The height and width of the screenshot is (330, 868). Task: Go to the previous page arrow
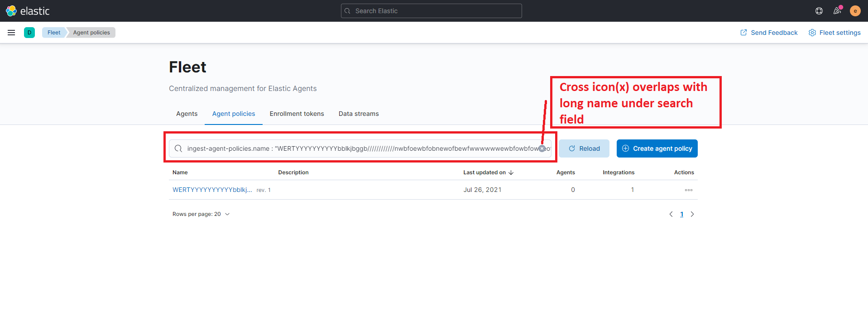click(671, 214)
